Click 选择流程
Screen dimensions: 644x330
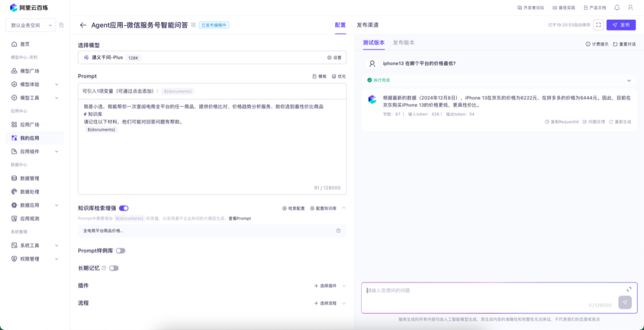pyautogui.click(x=326, y=303)
